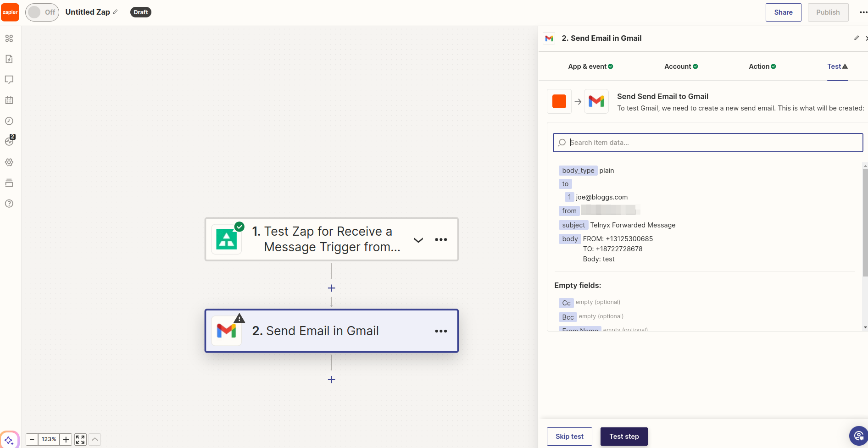Open the history clock icon in sidebar
This screenshot has height=448, width=868.
coord(9,121)
